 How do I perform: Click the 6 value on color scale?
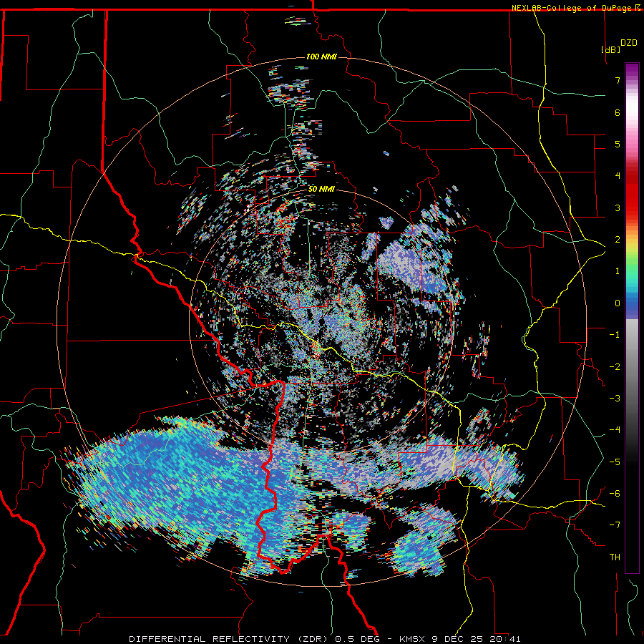618,112
